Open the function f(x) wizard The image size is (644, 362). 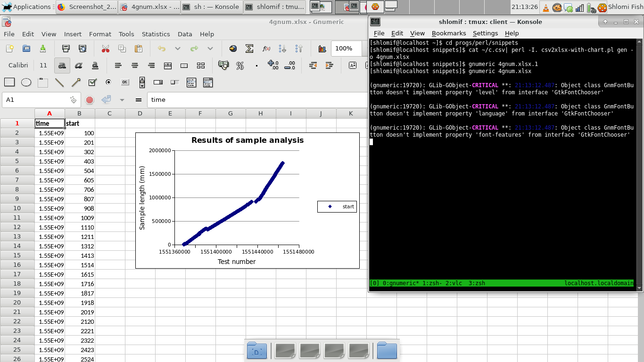pos(266,49)
